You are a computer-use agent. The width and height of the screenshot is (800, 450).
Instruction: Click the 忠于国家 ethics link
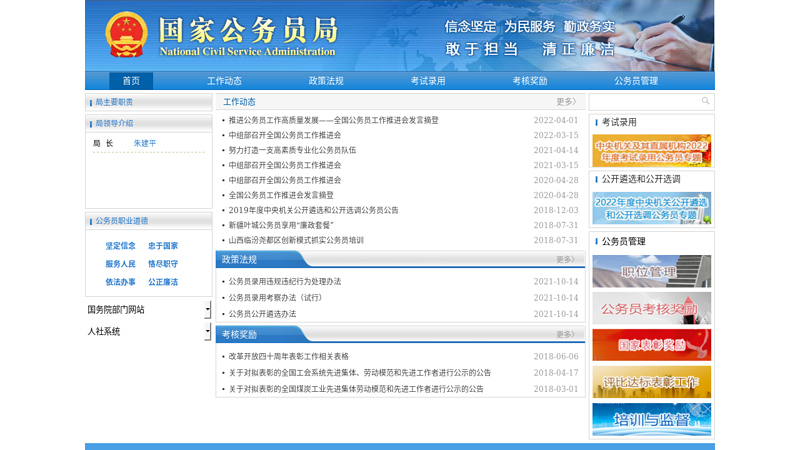tap(163, 246)
